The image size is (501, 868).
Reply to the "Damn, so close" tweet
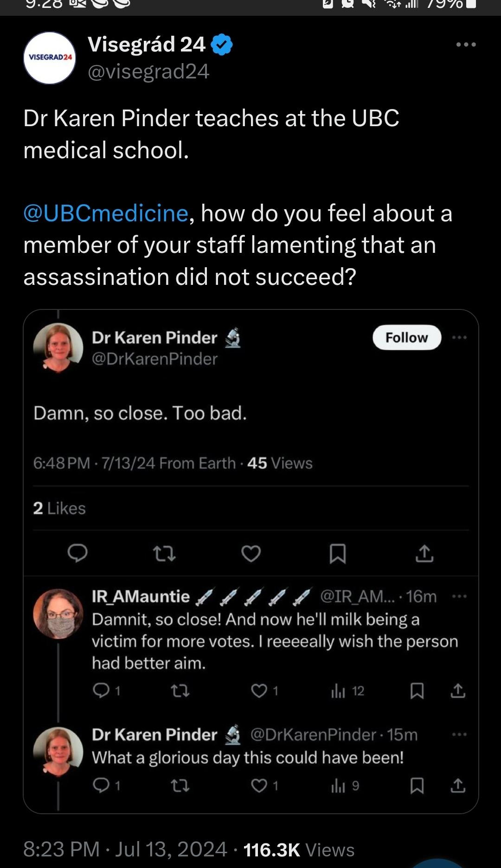[x=77, y=553]
